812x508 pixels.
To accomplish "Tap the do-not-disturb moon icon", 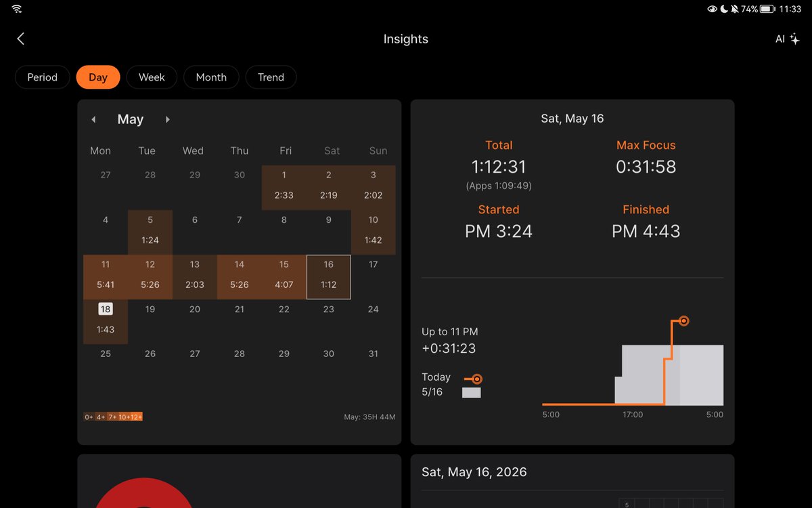I will pyautogui.click(x=723, y=9).
